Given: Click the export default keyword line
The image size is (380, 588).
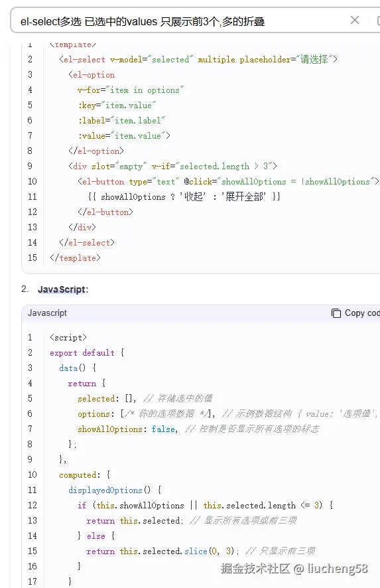Looking at the screenshot, I should [87, 353].
